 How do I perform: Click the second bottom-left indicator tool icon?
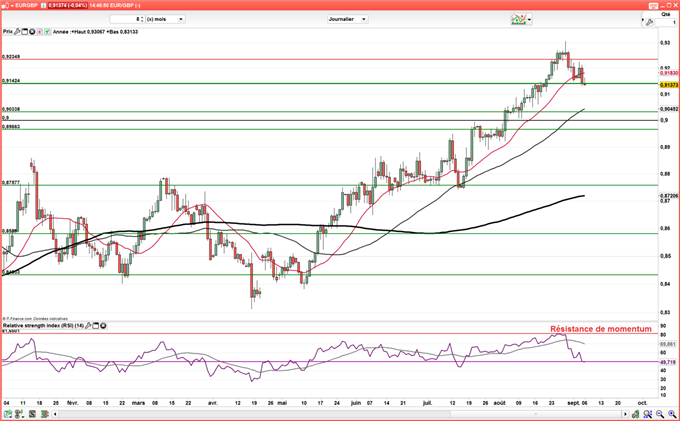click(19, 414)
